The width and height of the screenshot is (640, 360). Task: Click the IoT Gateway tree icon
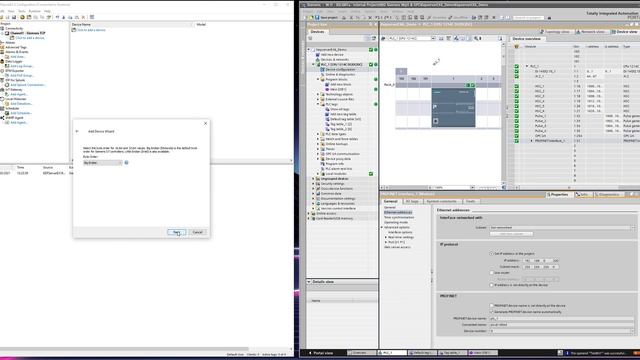pyautogui.click(x=2, y=89)
